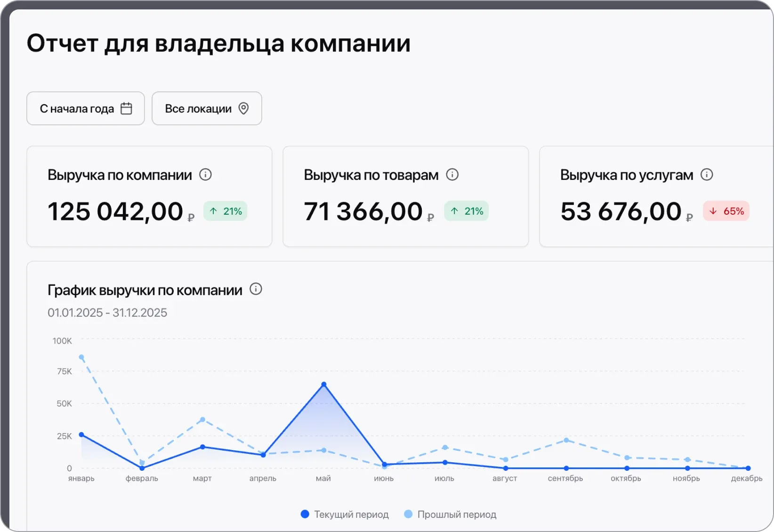This screenshot has height=532, width=774.
Task: Click the map pin icon in locations filter
Action: pyautogui.click(x=243, y=108)
